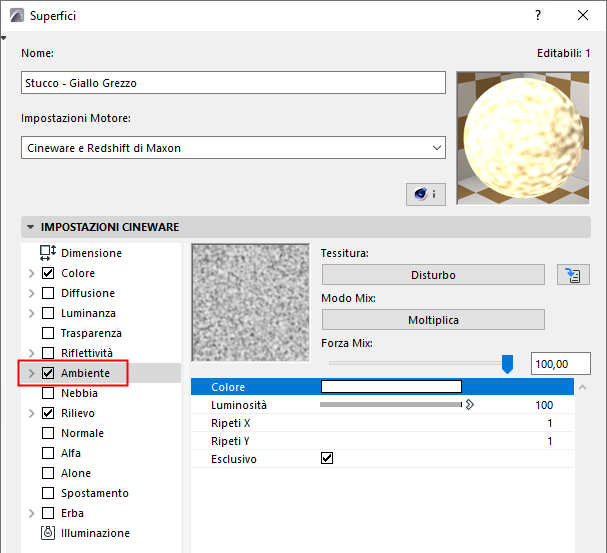
Task: Click the Forza Mix value 100,00 field
Action: 561,364
